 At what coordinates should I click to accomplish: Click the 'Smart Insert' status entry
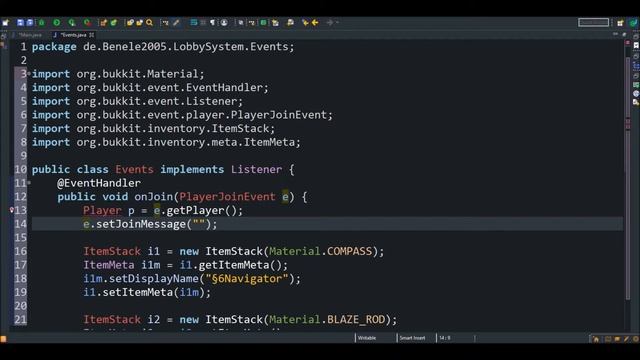pyautogui.click(x=412, y=338)
